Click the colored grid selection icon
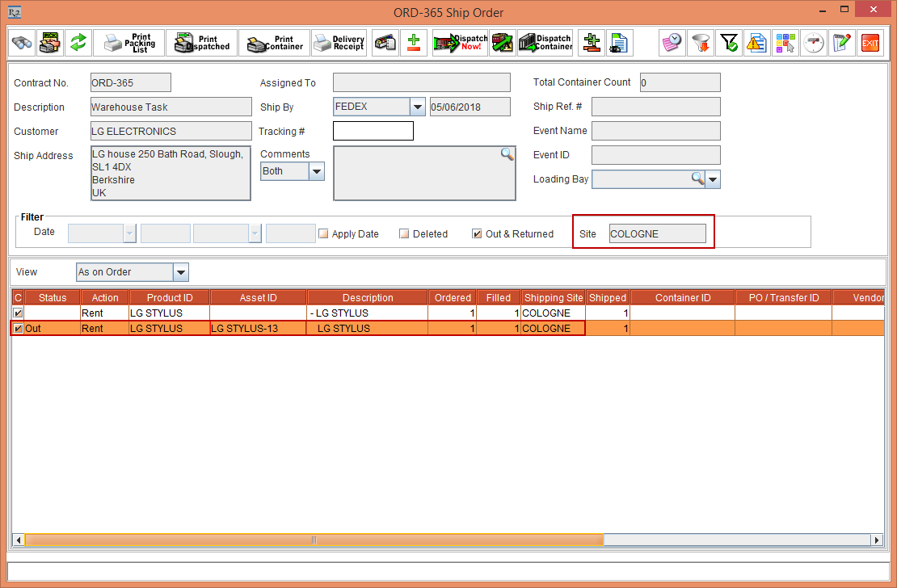Screen dimensions: 897x588 pyautogui.click(x=785, y=43)
